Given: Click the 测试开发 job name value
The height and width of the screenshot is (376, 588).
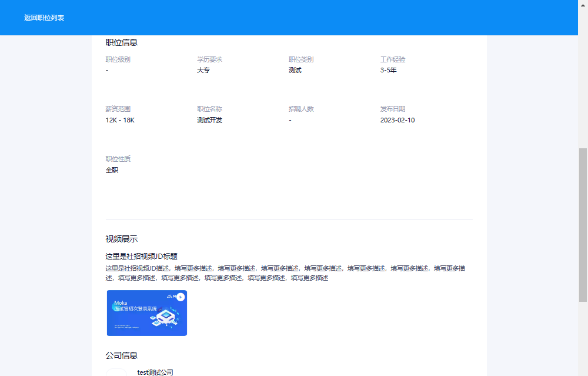Looking at the screenshot, I should [x=210, y=120].
